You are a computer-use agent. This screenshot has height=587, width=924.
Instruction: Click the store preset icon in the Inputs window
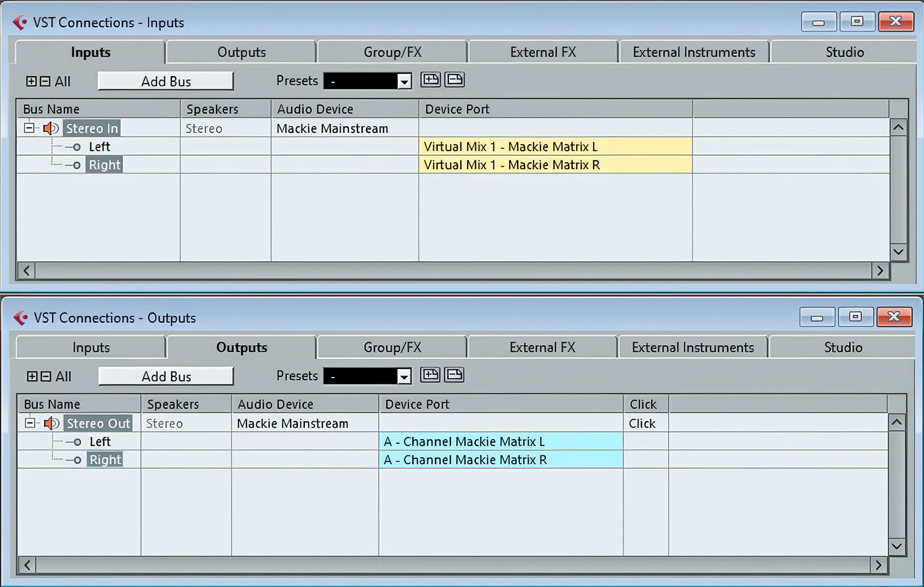[430, 80]
